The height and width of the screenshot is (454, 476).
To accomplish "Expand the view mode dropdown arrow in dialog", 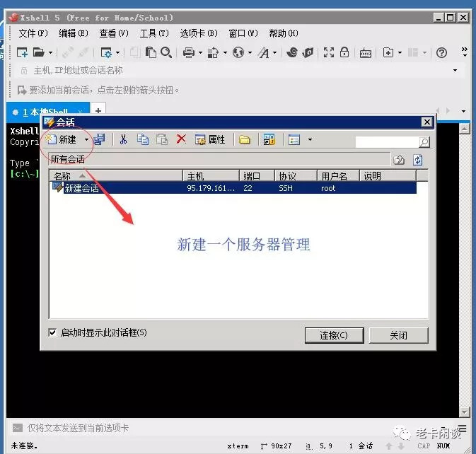I will (310, 139).
